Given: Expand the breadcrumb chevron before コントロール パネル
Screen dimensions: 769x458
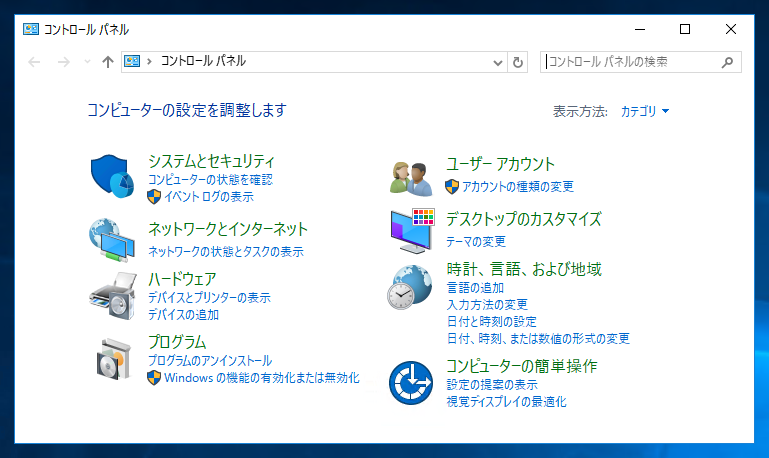Looking at the screenshot, I should pos(149,61).
